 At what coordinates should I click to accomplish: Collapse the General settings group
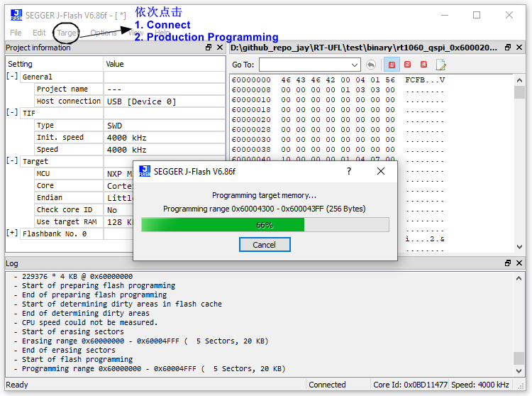12,77
